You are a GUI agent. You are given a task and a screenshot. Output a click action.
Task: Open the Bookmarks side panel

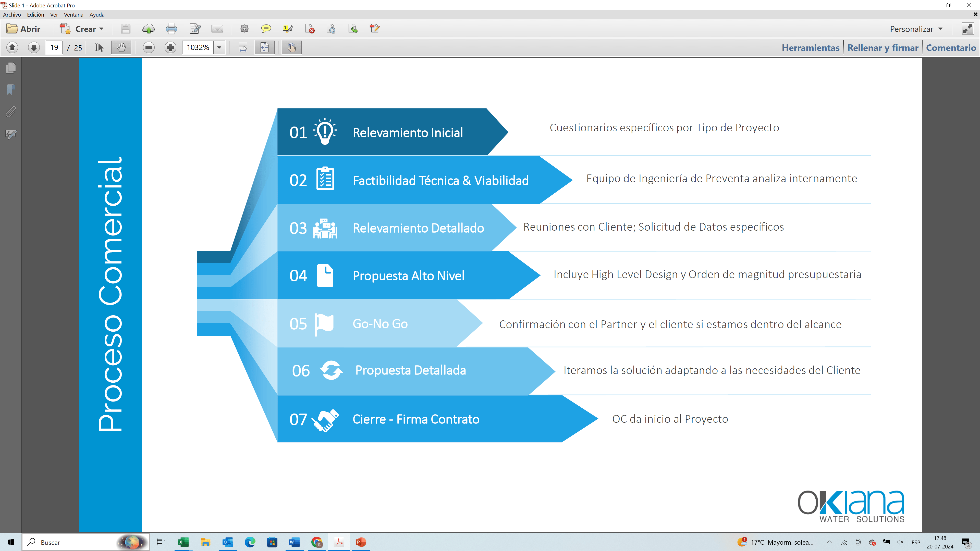(11, 90)
